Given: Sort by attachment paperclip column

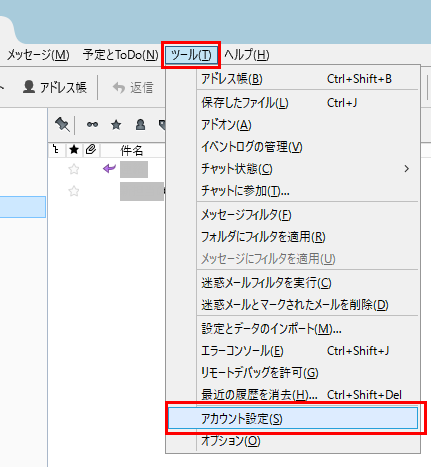Looking at the screenshot, I should (x=90, y=150).
